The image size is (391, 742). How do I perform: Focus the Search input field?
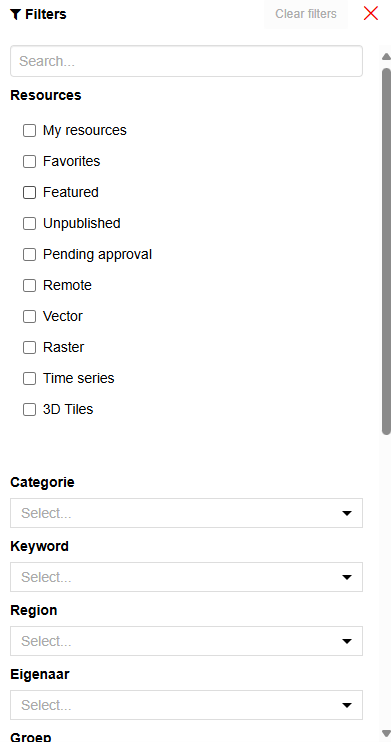click(x=187, y=61)
